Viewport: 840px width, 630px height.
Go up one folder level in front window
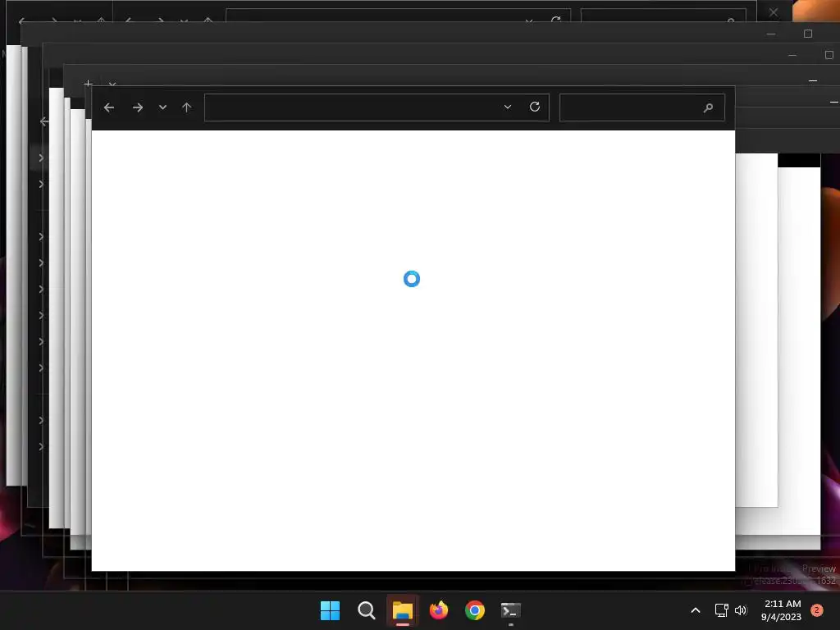coord(186,107)
